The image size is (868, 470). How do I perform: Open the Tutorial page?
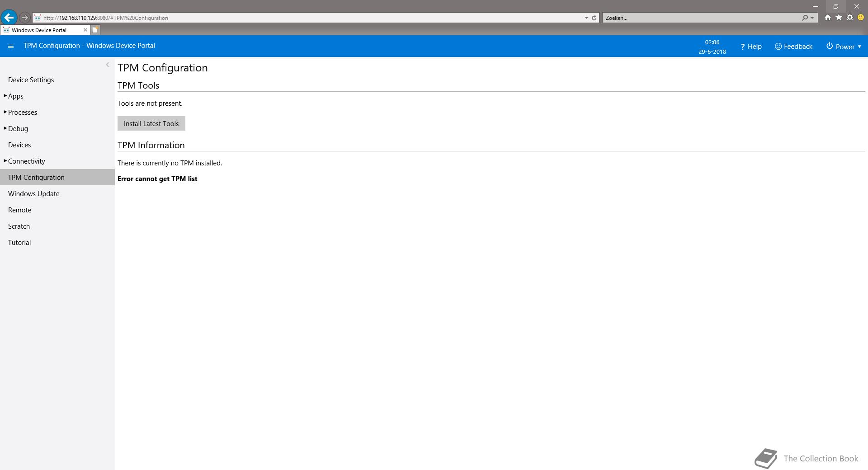pos(19,243)
